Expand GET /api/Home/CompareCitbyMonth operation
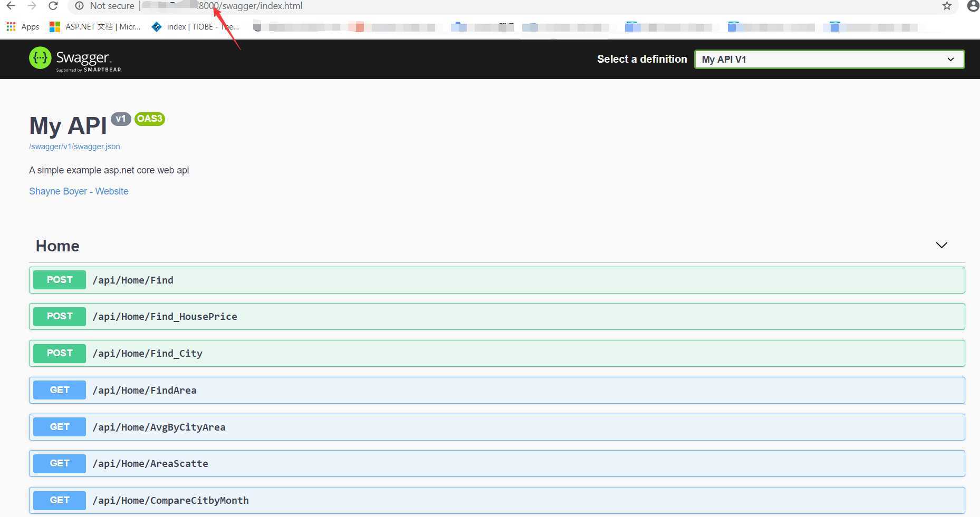Viewport: 980px width, 517px height. pos(497,500)
